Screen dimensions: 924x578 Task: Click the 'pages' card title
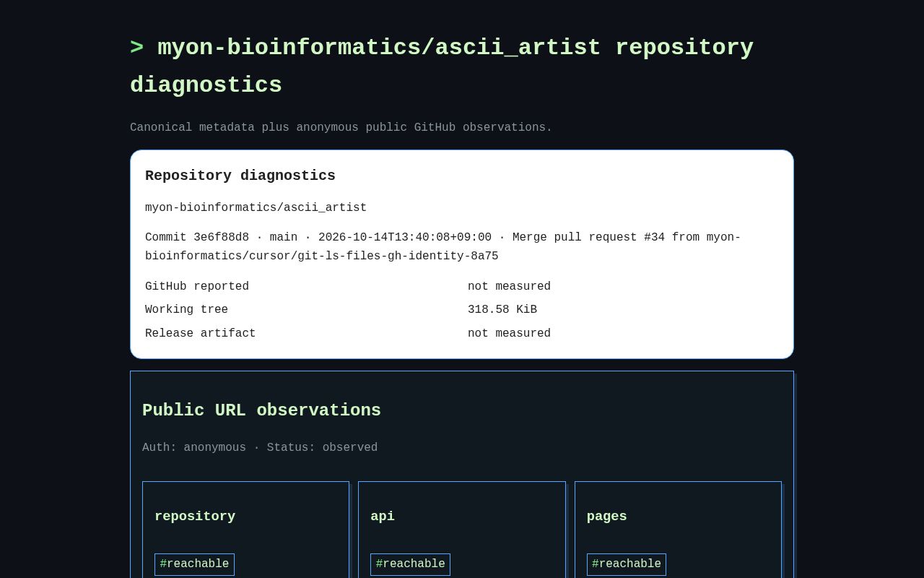tap(607, 516)
